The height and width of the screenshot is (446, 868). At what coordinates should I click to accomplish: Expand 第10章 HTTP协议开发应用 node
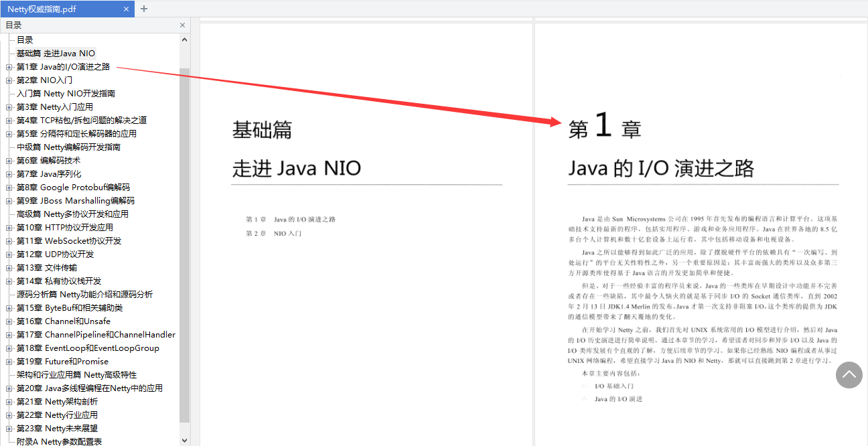(9, 228)
